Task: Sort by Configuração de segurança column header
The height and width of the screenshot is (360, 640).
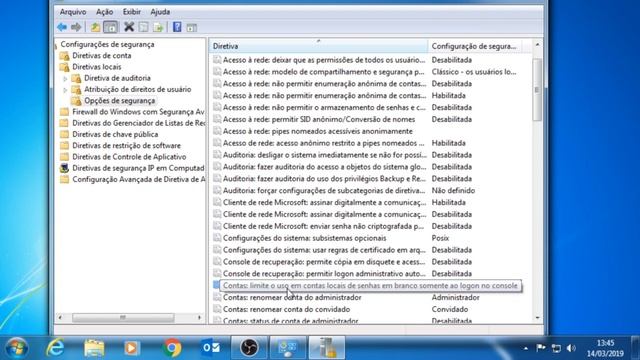Action: pos(474,46)
